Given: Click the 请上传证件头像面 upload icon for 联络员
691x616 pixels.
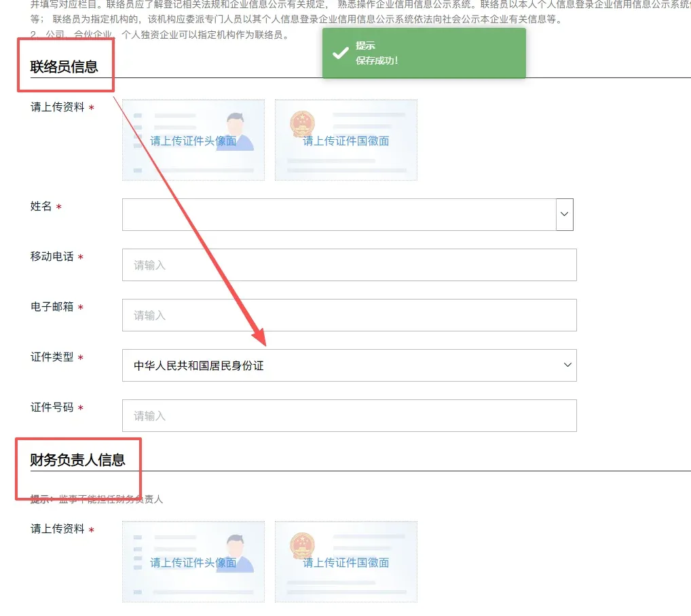Looking at the screenshot, I should click(x=193, y=139).
